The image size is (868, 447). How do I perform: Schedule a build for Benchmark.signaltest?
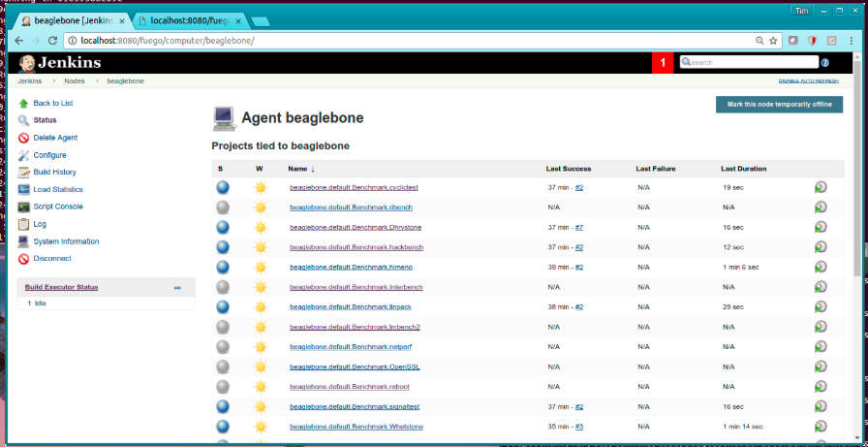click(x=821, y=406)
